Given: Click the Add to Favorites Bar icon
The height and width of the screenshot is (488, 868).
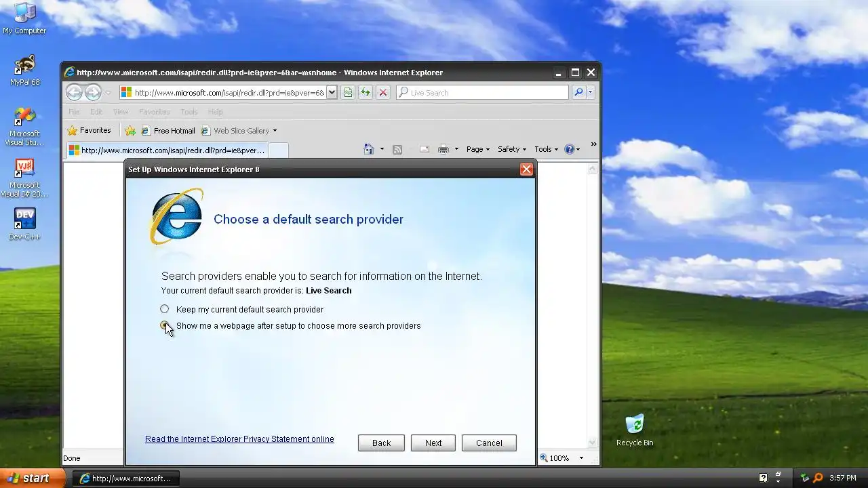Looking at the screenshot, I should point(130,131).
